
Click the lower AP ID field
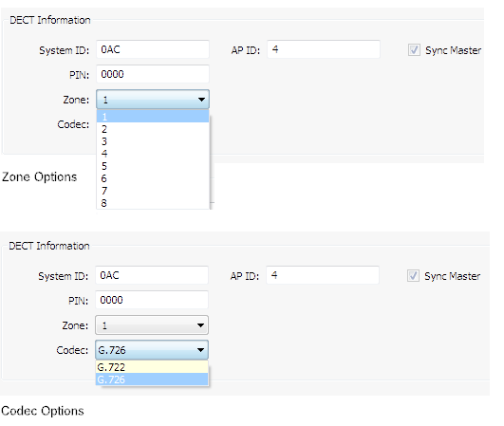pos(323,275)
